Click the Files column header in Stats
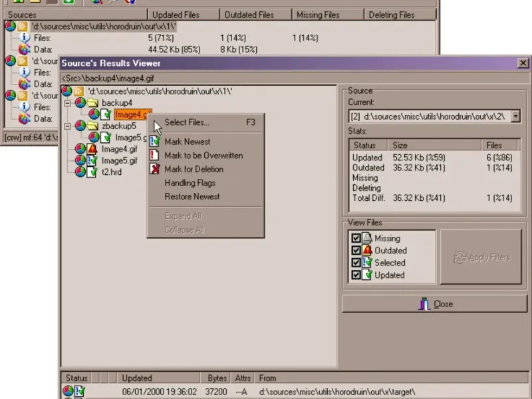Viewport: 532px width, 399px height. pos(499,145)
